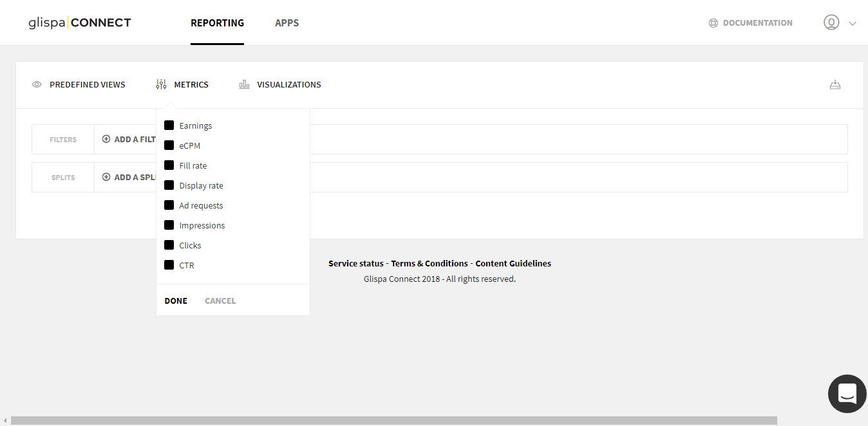
Task: Click the Visualizations bar chart icon
Action: point(244,84)
